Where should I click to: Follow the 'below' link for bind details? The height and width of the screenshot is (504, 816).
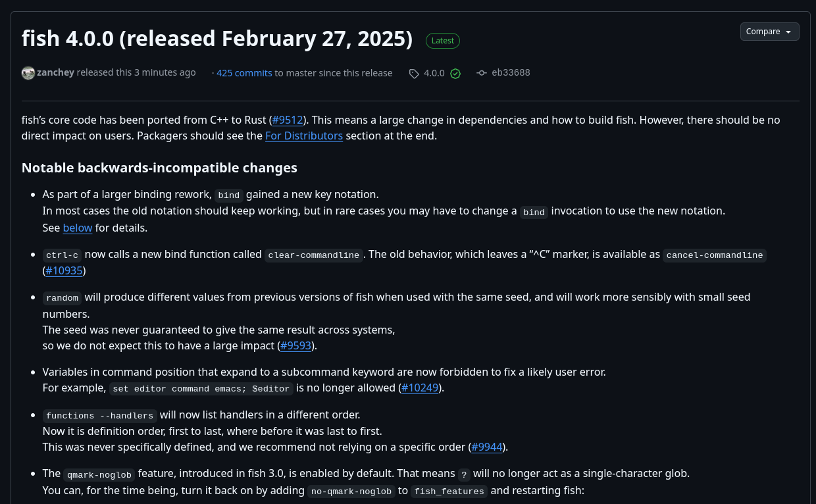click(78, 228)
